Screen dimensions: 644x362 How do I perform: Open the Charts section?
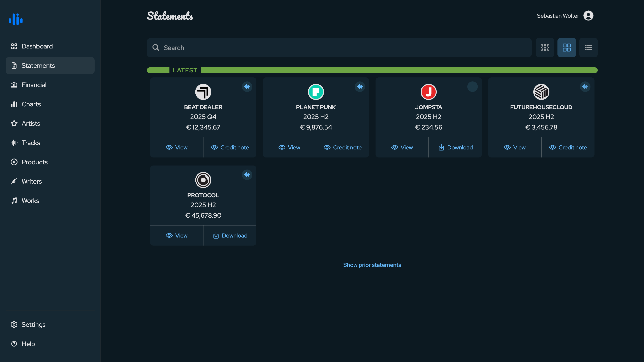(50, 104)
